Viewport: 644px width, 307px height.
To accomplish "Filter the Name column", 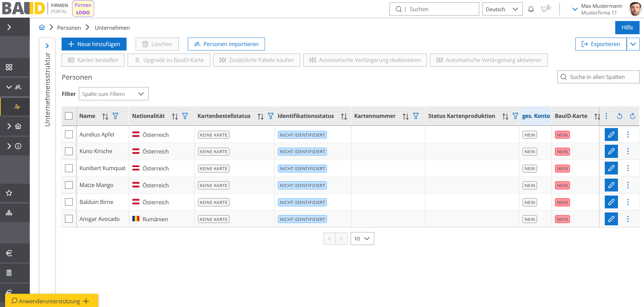I will click(x=115, y=116).
